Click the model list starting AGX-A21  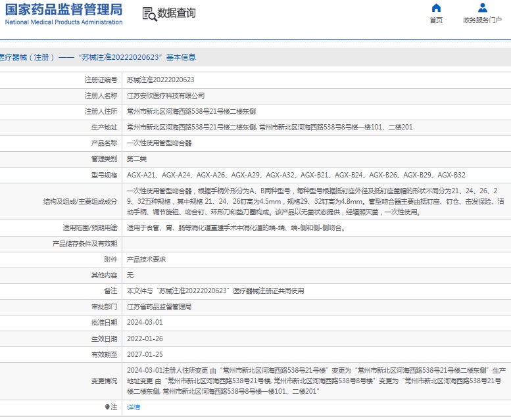tap(296, 175)
